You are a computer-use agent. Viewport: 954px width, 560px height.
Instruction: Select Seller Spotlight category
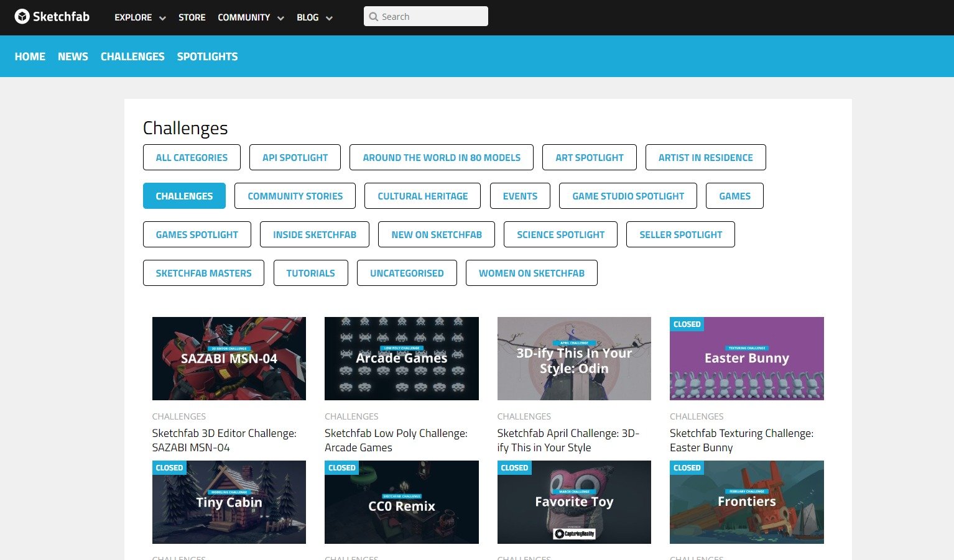tap(680, 234)
